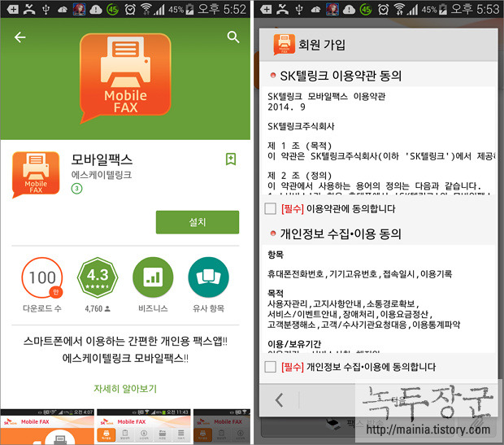The image size is (504, 445).
Task: Tap '이용/보유기간' text in privacy box
Action: tap(294, 344)
